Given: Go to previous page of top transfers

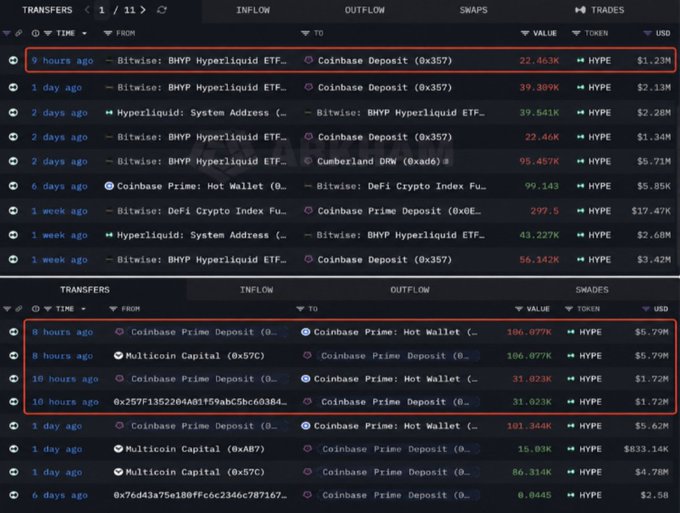Looking at the screenshot, I should (x=87, y=10).
